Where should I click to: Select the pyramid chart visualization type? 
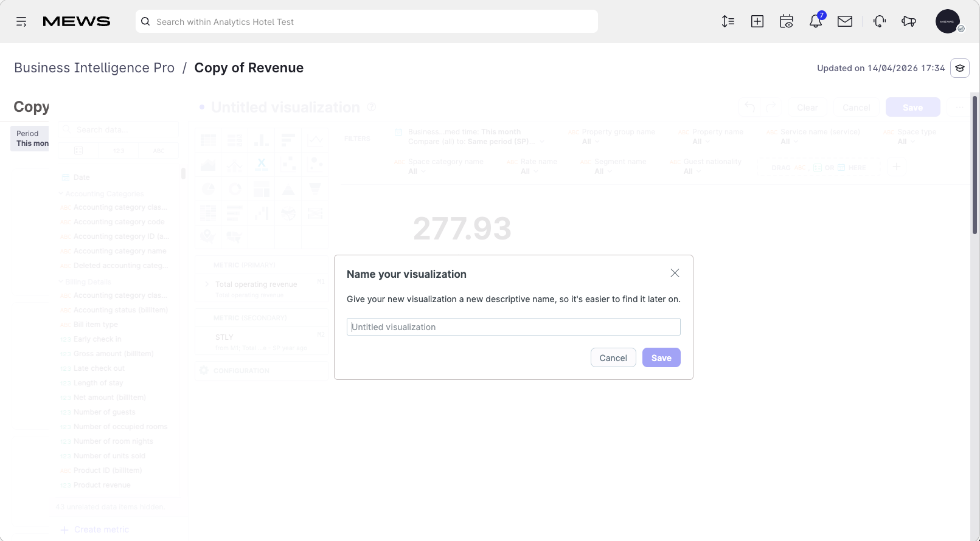(x=288, y=189)
